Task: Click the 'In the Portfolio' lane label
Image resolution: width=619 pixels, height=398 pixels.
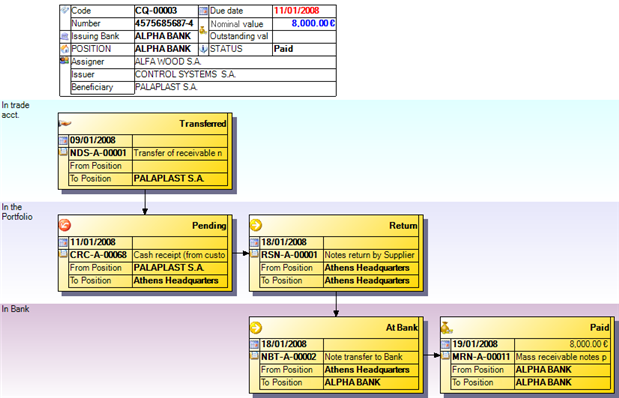Action: point(17,212)
